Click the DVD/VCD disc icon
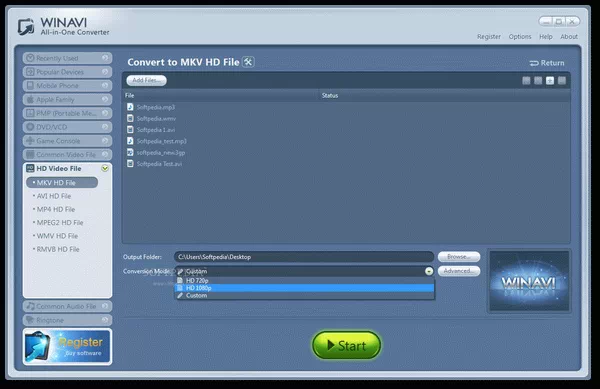This screenshot has height=389, width=600. coord(30,127)
